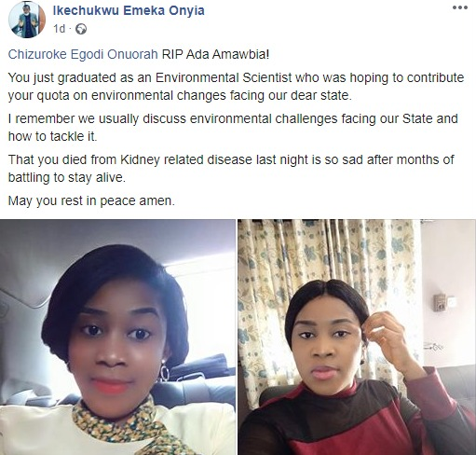Open the three-dot post options menu

[x=460, y=7]
